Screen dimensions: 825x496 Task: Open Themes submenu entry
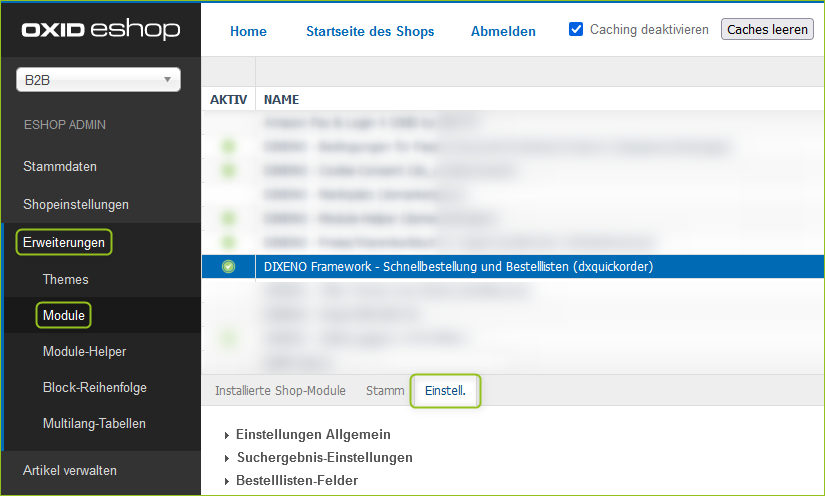pyautogui.click(x=65, y=279)
